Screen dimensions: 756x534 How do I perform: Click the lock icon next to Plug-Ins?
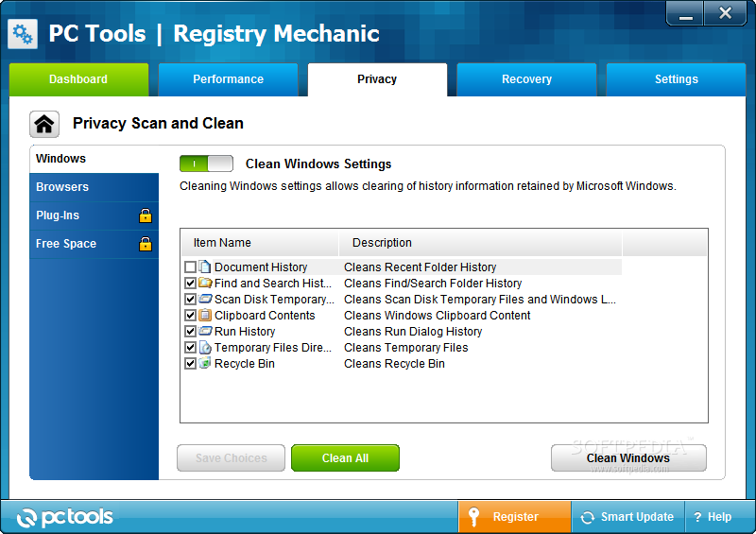[x=146, y=215]
